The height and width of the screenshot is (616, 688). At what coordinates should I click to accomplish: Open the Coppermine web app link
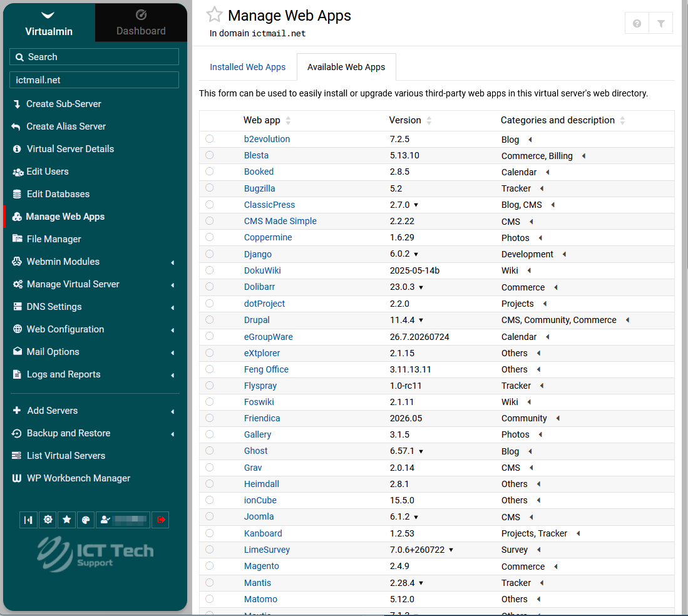click(x=268, y=237)
